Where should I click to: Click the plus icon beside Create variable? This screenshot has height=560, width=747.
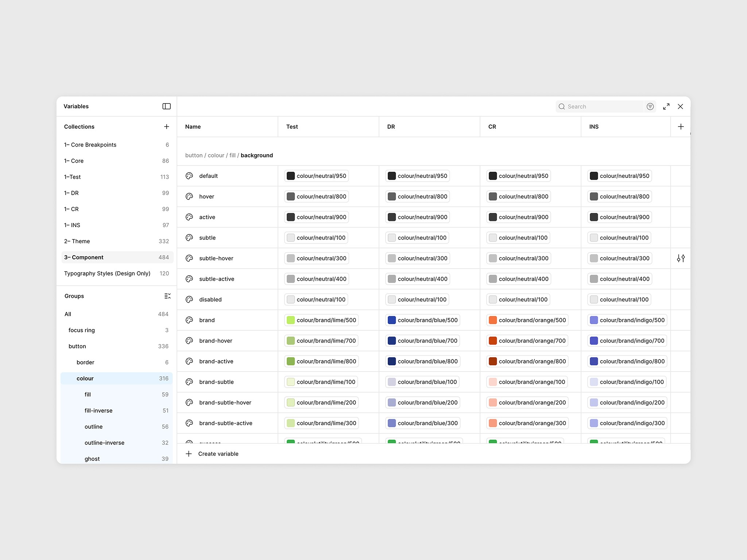tap(189, 454)
